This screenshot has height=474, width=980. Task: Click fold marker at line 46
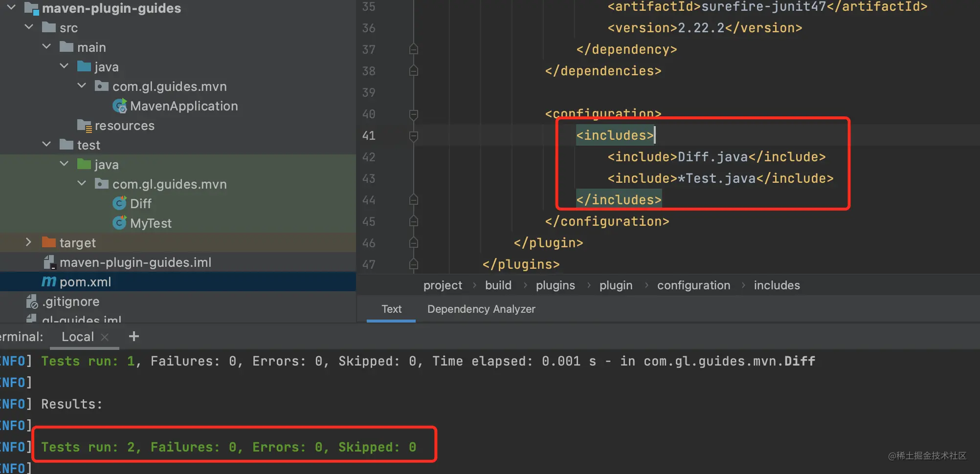(x=413, y=243)
